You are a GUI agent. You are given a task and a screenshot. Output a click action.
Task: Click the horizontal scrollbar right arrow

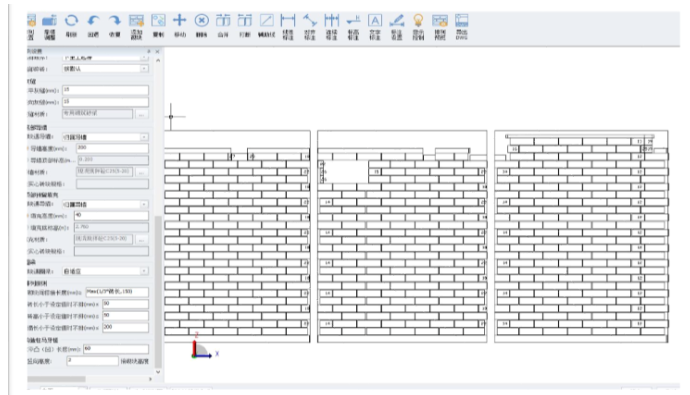tap(150, 379)
